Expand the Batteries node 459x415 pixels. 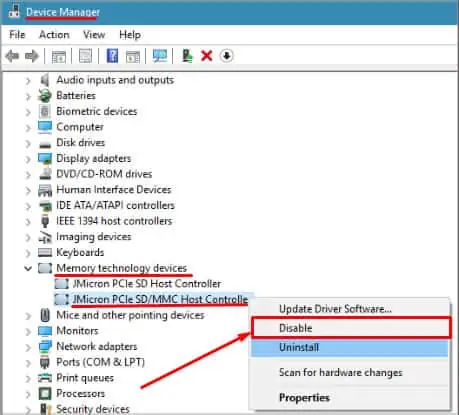point(28,96)
